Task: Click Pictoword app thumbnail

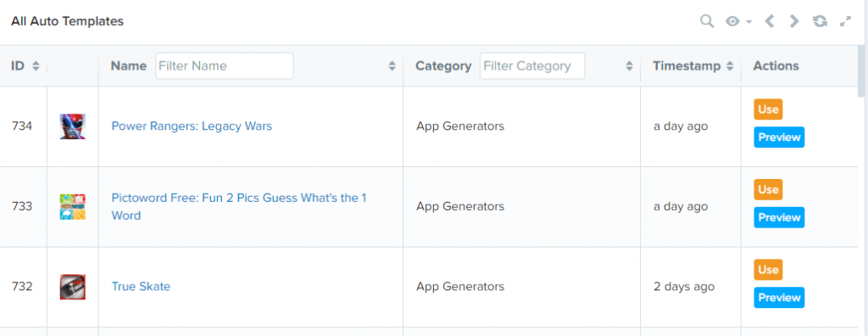Action: click(73, 207)
